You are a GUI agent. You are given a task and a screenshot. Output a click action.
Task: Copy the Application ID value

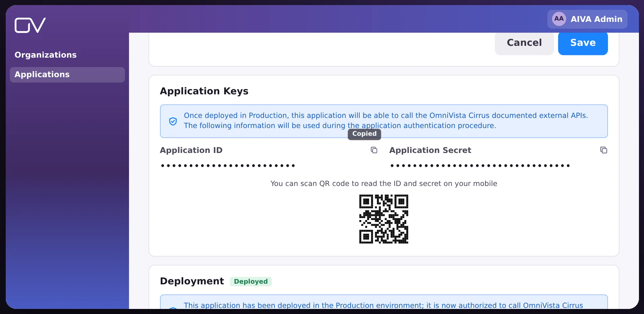(374, 150)
